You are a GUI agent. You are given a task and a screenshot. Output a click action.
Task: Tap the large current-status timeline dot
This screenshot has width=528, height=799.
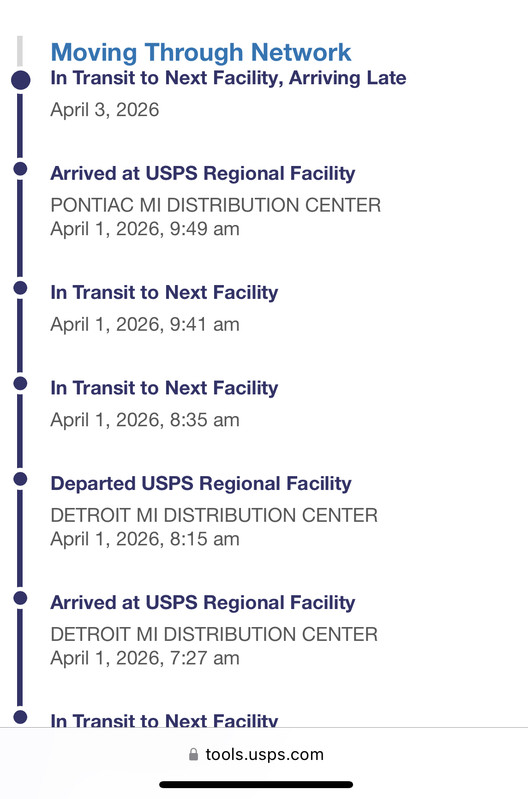pyautogui.click(x=20, y=80)
